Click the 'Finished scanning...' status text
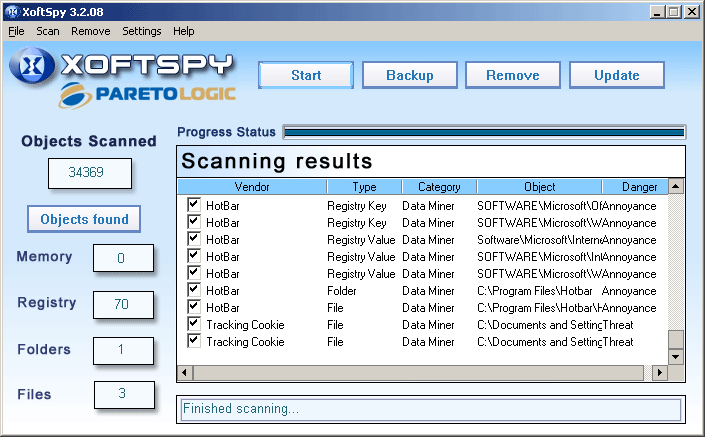 point(241,409)
